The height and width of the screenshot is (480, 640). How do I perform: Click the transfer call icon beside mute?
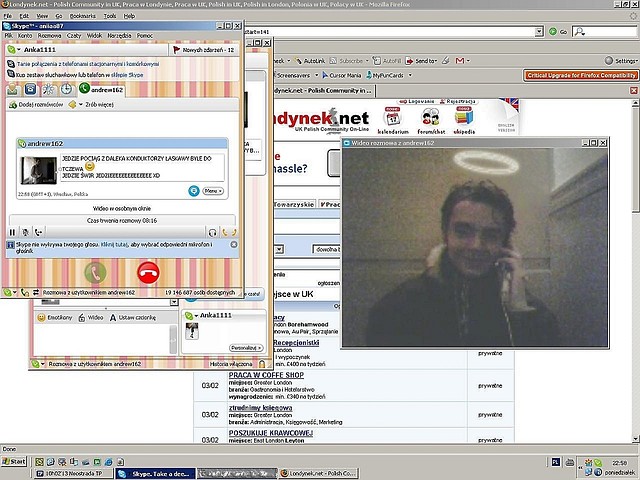38,232
